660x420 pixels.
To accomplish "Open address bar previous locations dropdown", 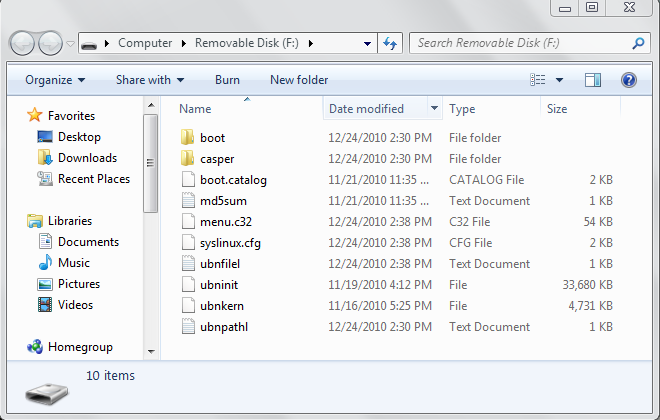I will click(x=367, y=43).
